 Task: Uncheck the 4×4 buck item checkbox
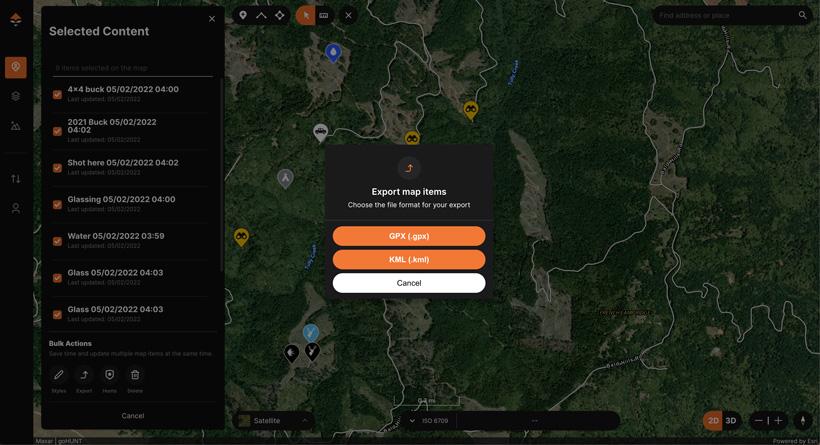click(x=58, y=95)
